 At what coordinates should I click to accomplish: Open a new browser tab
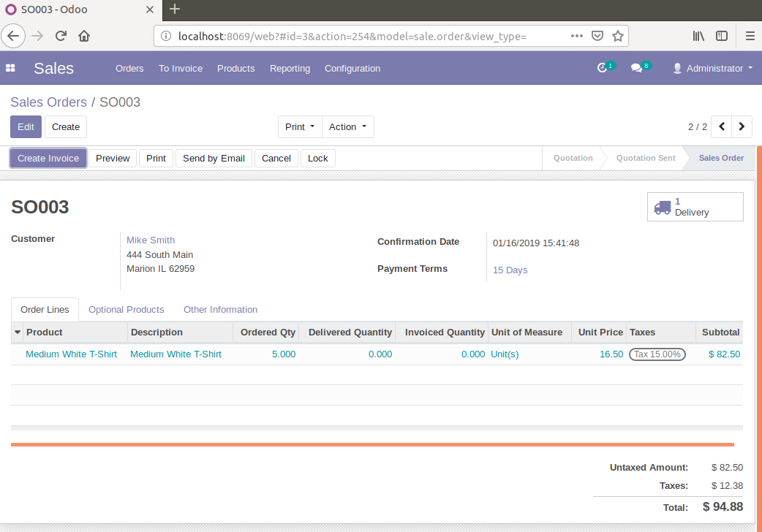(175, 9)
